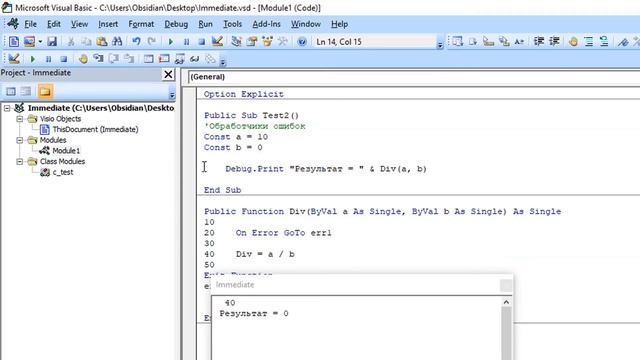The image size is (640, 360).
Task: Open the Debug menu
Action: [176, 24]
